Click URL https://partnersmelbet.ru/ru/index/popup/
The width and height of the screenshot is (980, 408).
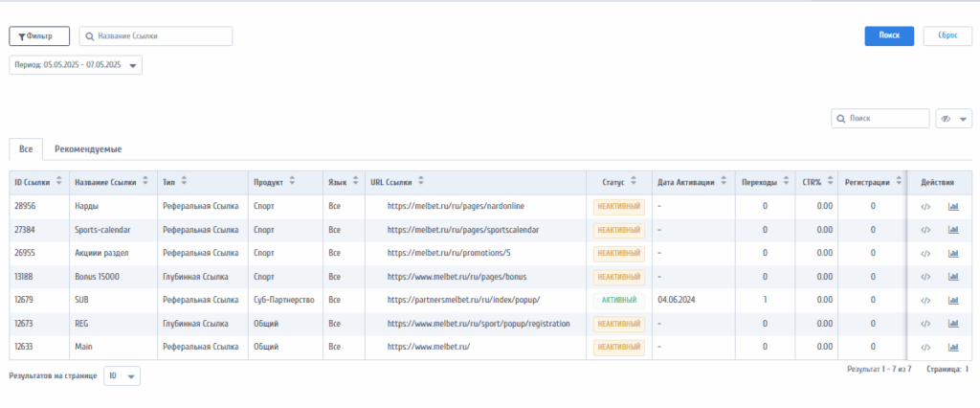[463, 301]
